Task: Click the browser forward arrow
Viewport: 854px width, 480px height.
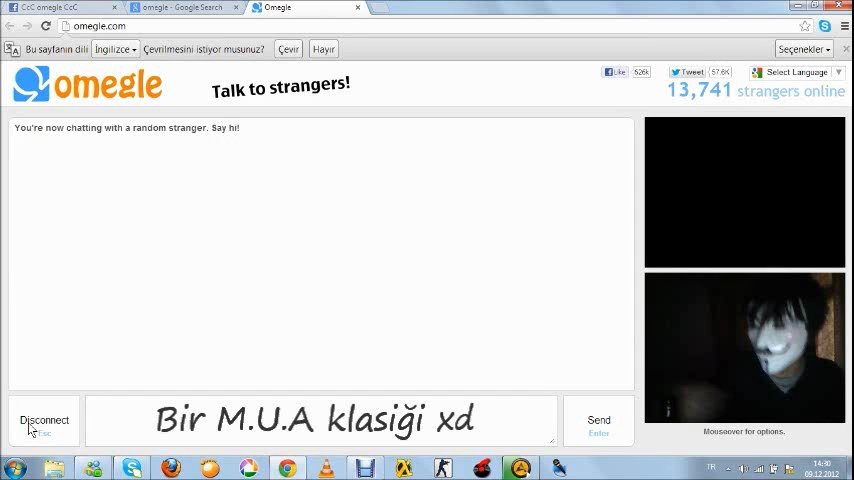Action: 27,26
